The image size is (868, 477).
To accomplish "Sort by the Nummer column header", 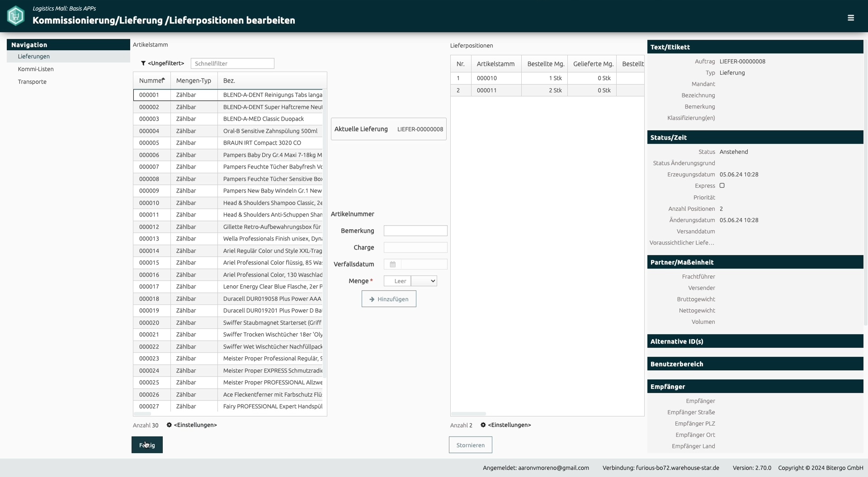I will [x=151, y=80].
